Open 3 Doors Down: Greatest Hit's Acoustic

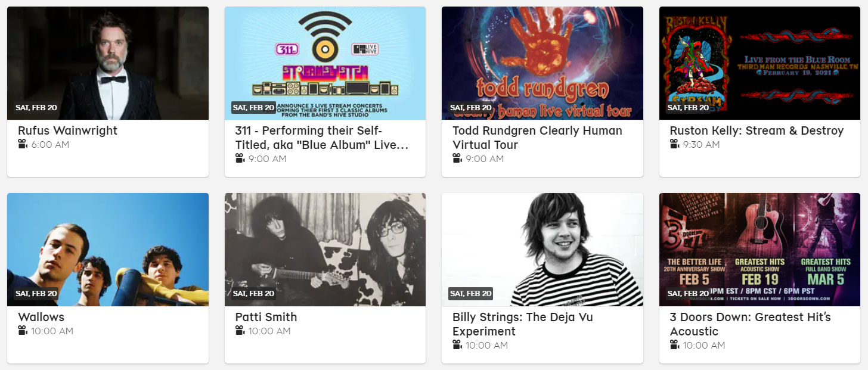(x=750, y=324)
